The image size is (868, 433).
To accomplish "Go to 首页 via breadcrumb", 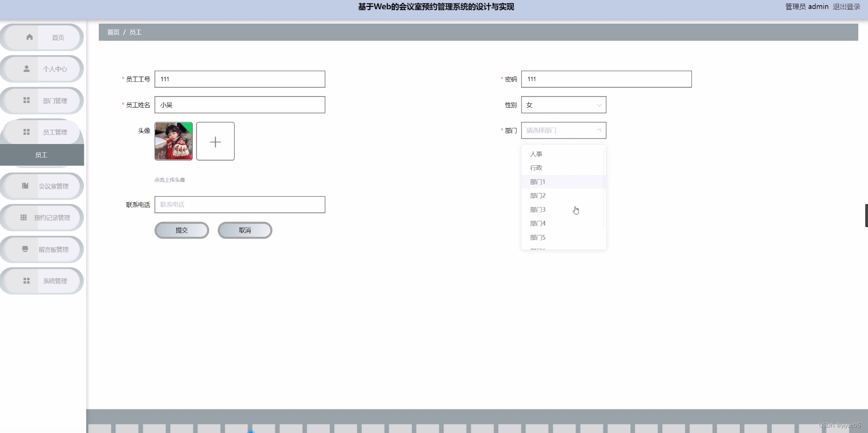I will tap(113, 32).
